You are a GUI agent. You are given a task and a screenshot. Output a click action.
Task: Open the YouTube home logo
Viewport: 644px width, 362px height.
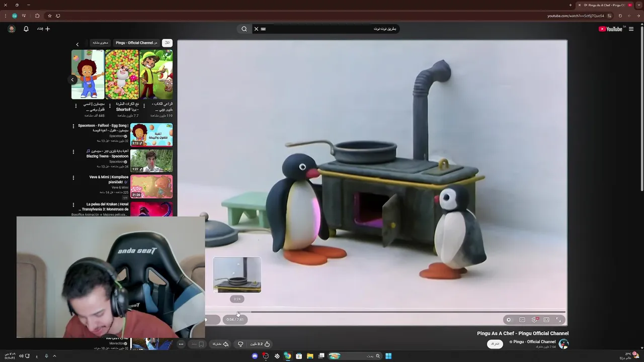click(610, 29)
